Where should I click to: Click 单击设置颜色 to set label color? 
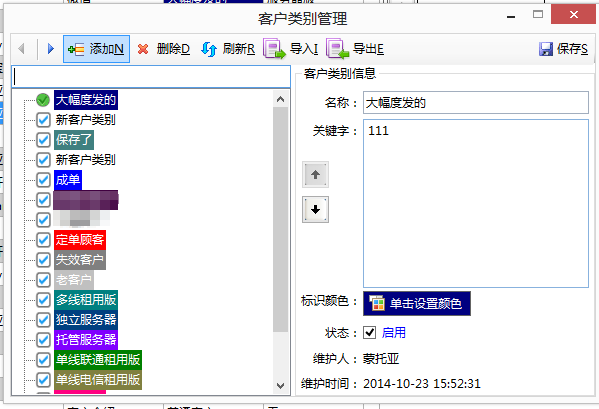[x=417, y=304]
